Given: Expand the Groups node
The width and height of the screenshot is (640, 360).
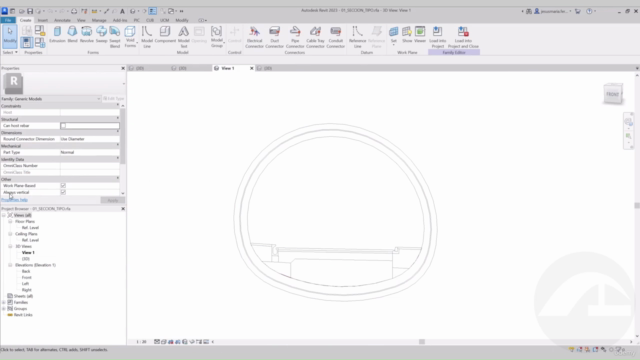Looking at the screenshot, I should [4, 309].
